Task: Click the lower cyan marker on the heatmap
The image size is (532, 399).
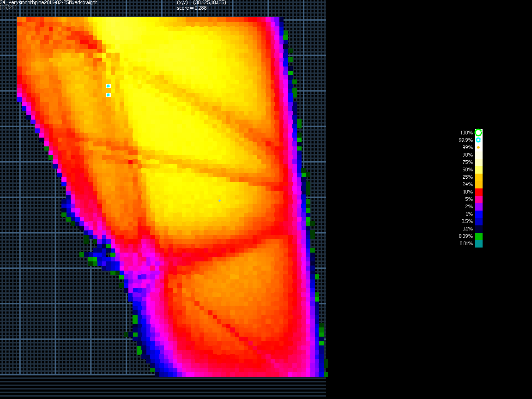Action: point(108,95)
